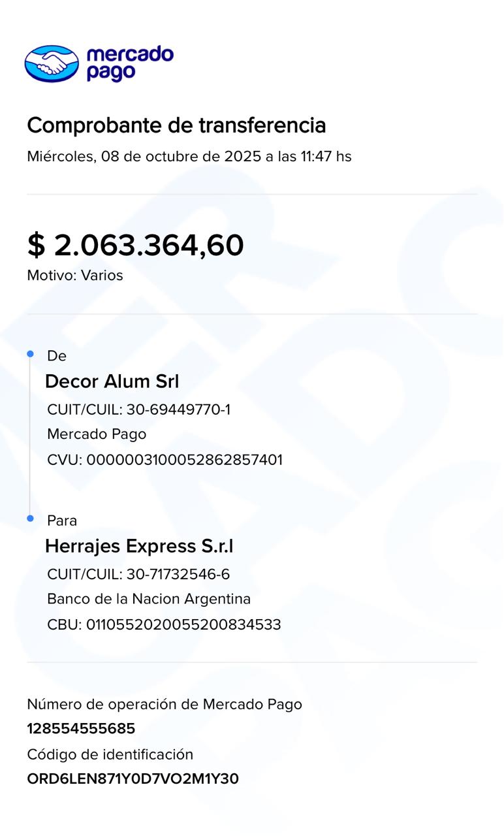This screenshot has width=504, height=836.
Task: Click the Mercado Pago handshake logo
Action: tap(52, 63)
